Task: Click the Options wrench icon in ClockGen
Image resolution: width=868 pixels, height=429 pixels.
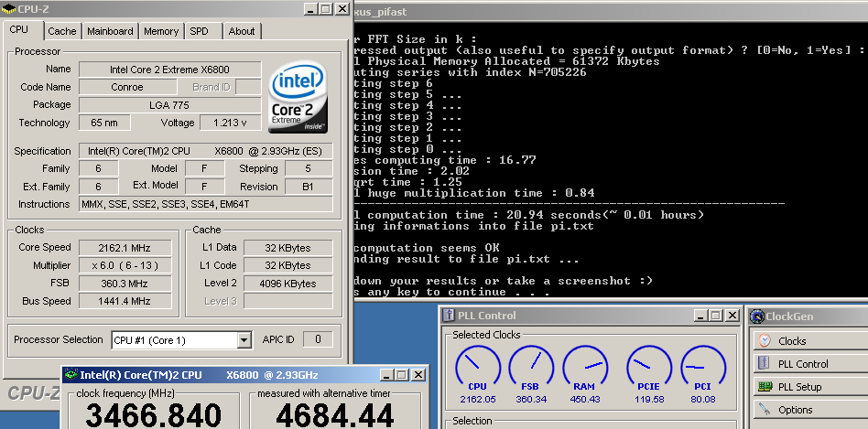Action: point(765,410)
